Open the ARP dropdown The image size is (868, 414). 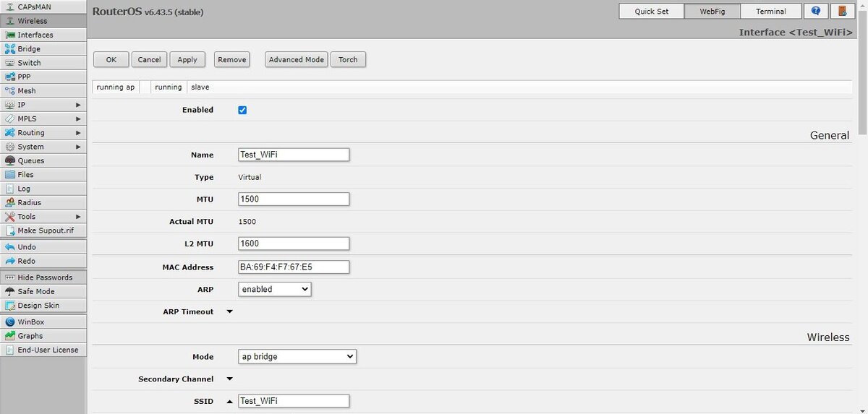click(x=275, y=289)
